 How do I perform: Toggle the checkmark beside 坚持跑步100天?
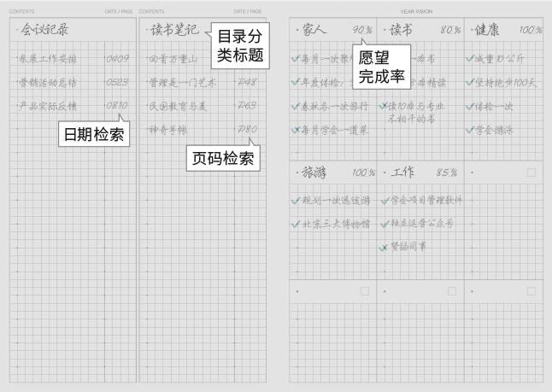point(470,82)
